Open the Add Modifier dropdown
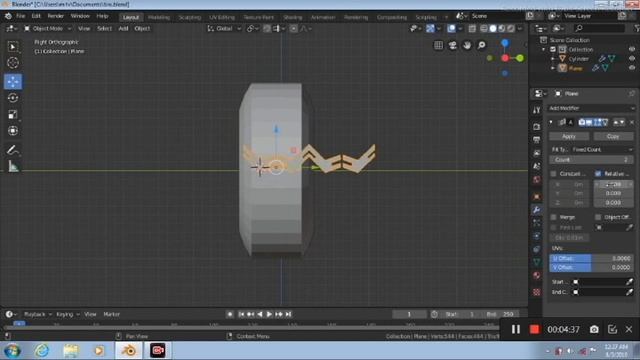640x360 pixels. click(x=591, y=108)
